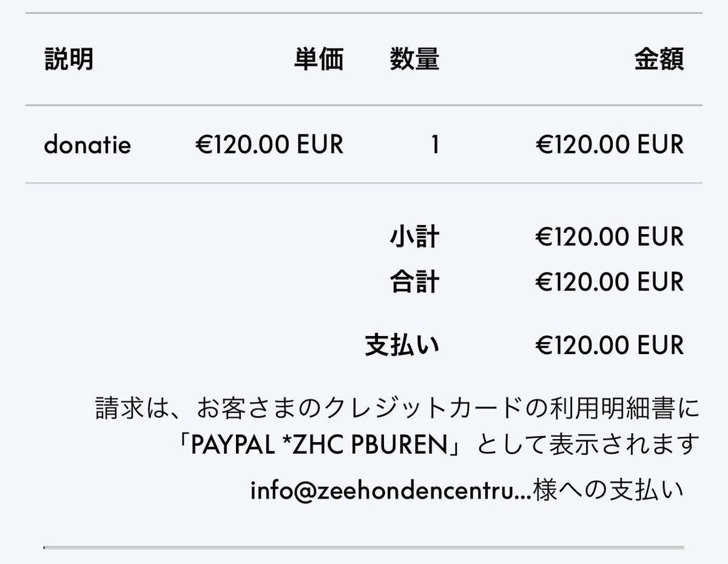Screen dimensions: 728x564
Task: Click the donatie row amount €120.00 EUR
Action: 610,145
